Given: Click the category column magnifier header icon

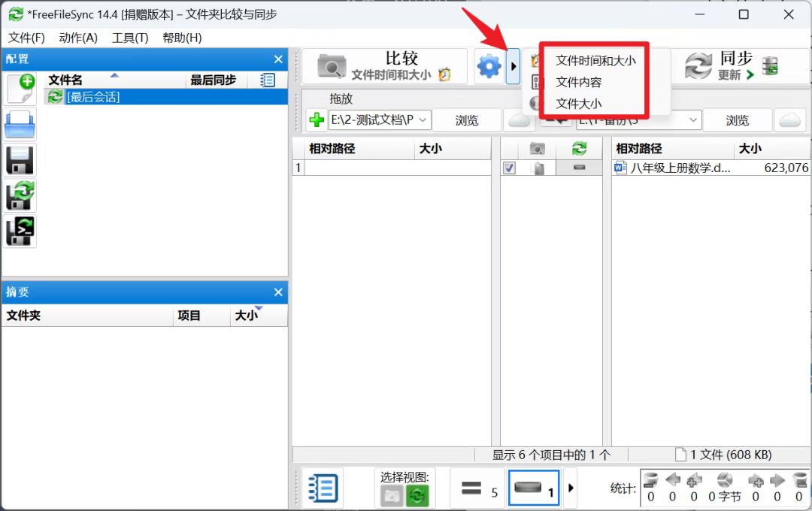Looking at the screenshot, I should [537, 149].
